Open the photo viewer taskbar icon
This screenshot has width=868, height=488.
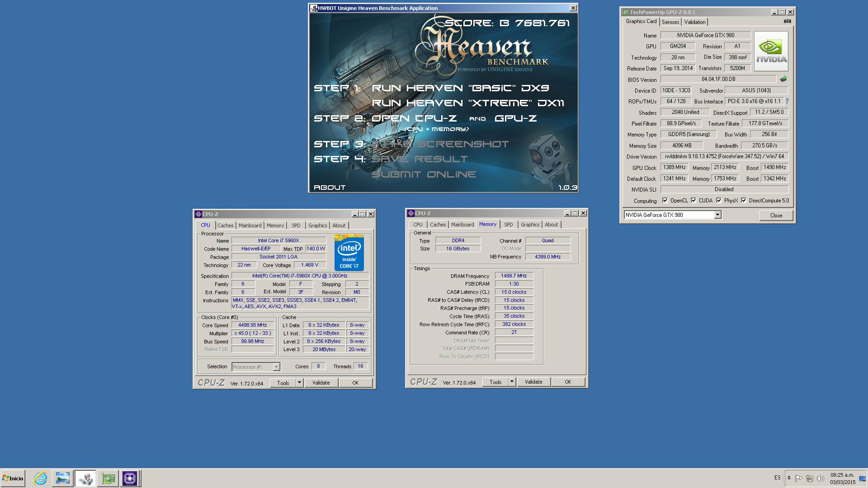pyautogui.click(x=62, y=478)
